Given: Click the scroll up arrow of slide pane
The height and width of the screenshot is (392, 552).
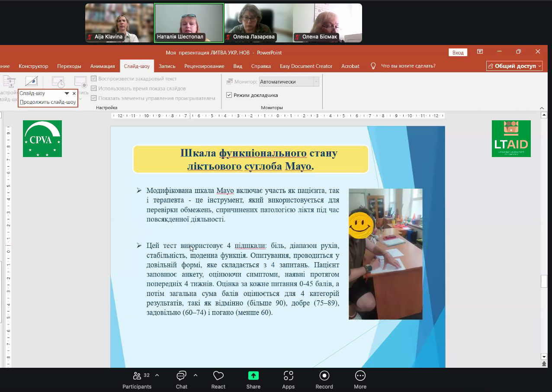Looking at the screenshot, I should [544, 115].
